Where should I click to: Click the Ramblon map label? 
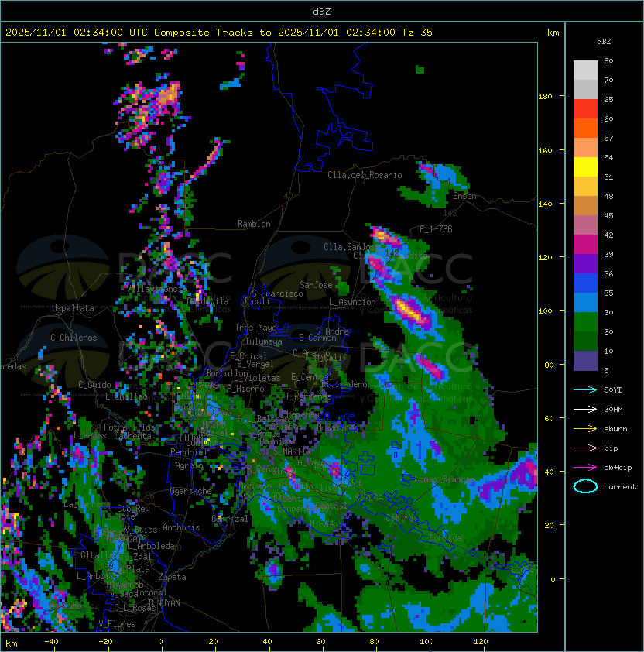254,224
